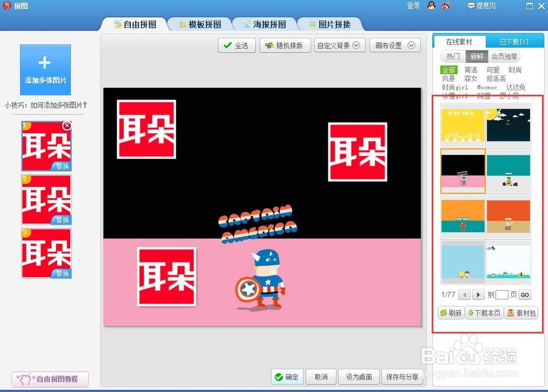Pick the white ocean dolphins background thumbnail

click(509, 262)
